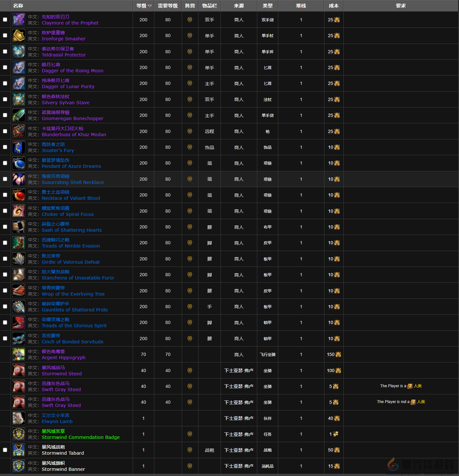Click the 人类 race link in first Swift Gray Steed row
This screenshot has width=459, height=476.
tap(418, 386)
